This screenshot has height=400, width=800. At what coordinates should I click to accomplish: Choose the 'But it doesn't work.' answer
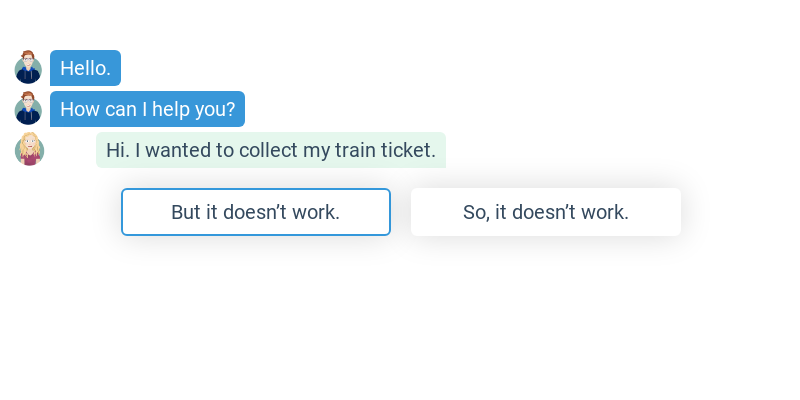pyautogui.click(x=255, y=212)
